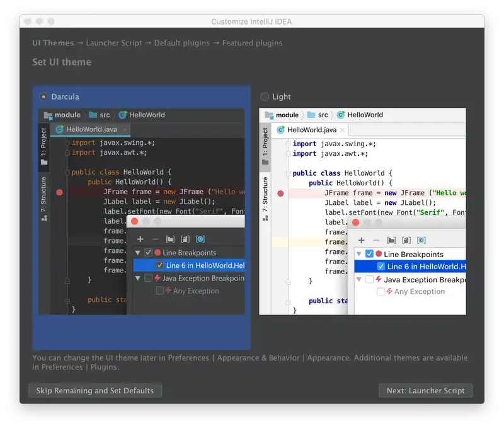This screenshot has width=504, height=428.
Task: Click the minus remove icon in Light breakpoints dialog
Action: coord(376,240)
